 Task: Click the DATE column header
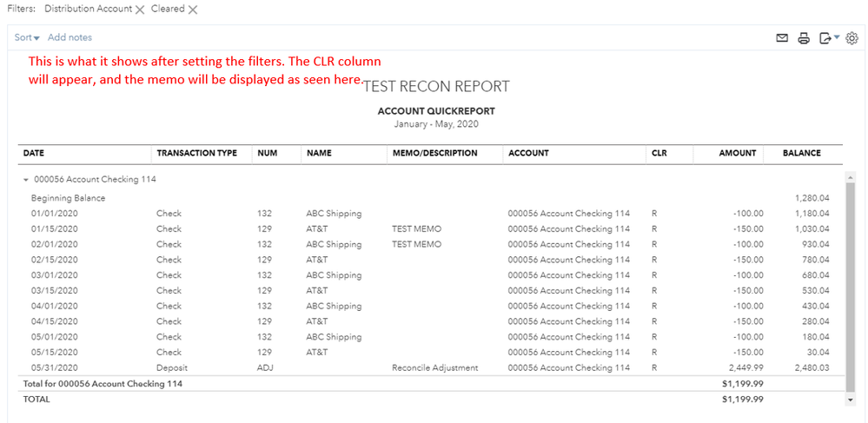pos(34,153)
